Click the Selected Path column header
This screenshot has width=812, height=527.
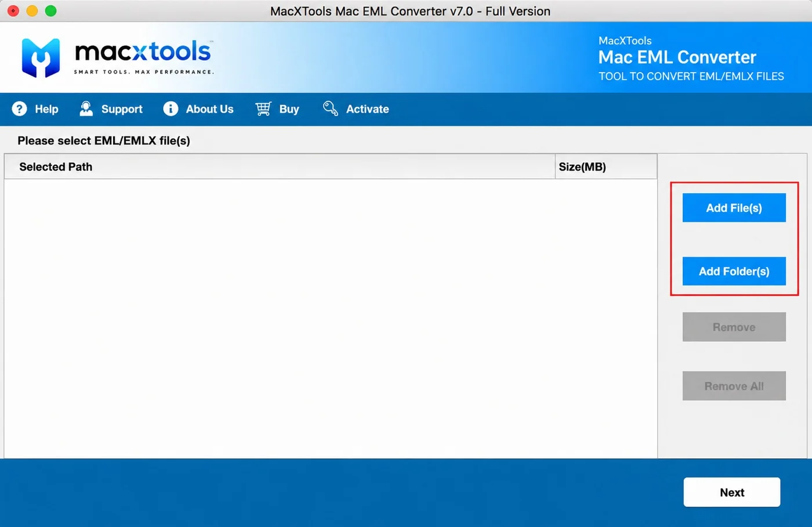[x=280, y=167]
